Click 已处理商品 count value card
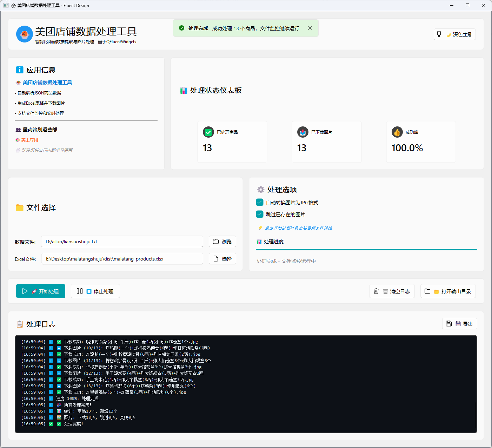This screenshot has height=448, width=492. 232,142
